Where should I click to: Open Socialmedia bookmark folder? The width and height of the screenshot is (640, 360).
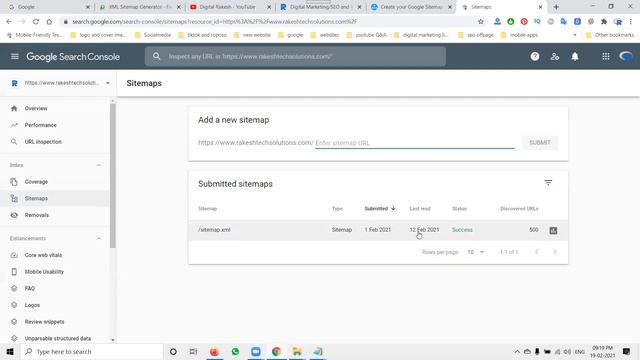click(153, 35)
